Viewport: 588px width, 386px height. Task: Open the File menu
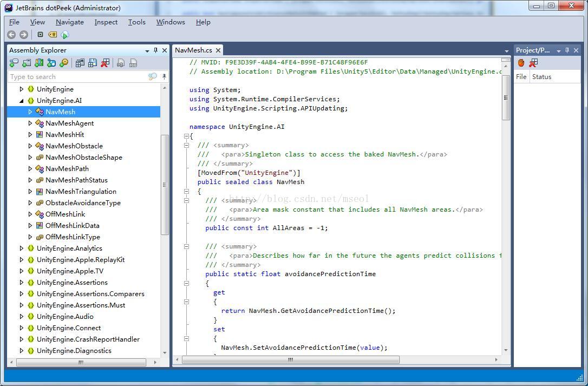click(14, 22)
